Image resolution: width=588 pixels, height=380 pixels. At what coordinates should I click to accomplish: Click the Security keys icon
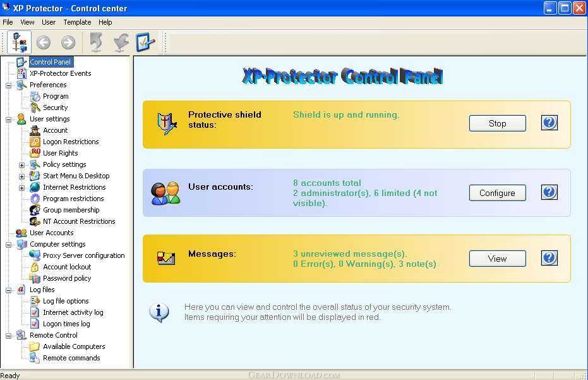point(35,107)
